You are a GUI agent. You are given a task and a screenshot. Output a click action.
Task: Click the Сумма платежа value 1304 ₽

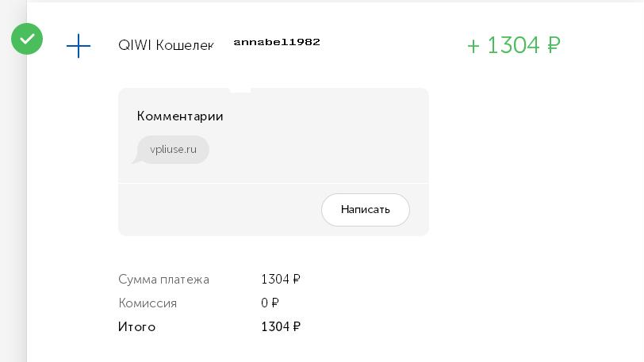point(281,280)
